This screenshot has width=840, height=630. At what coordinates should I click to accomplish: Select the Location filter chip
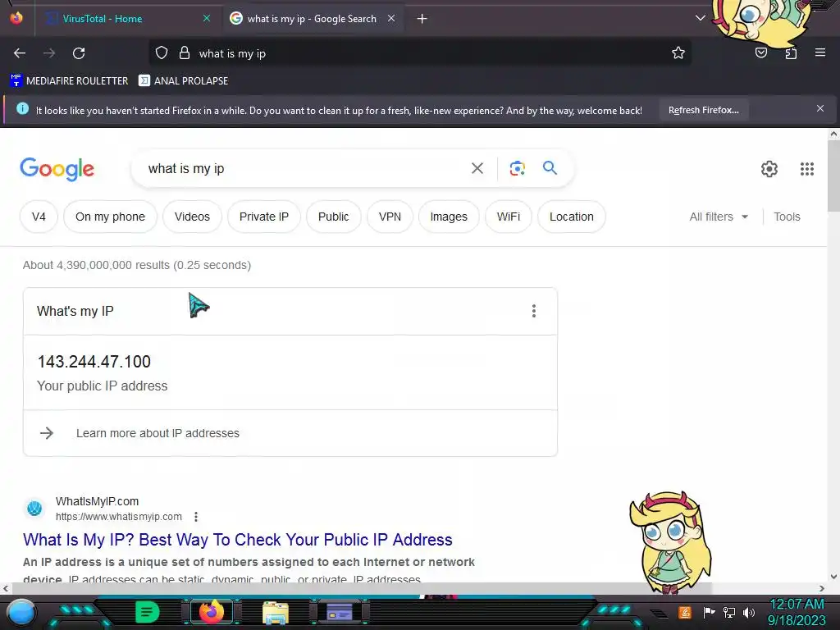point(571,217)
